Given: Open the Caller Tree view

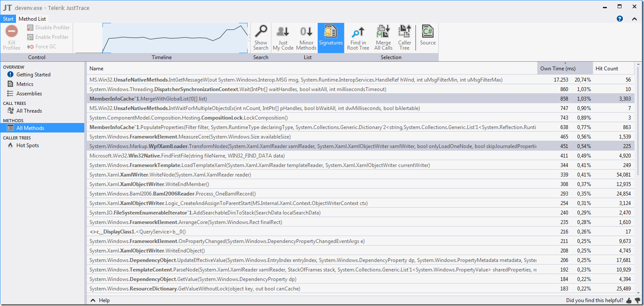Looking at the screenshot, I should tap(405, 38).
